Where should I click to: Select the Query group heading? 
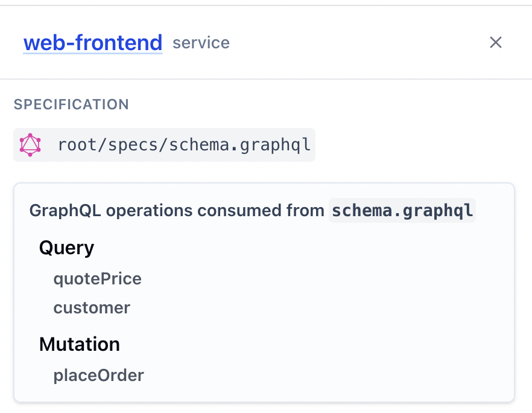pyautogui.click(x=66, y=248)
